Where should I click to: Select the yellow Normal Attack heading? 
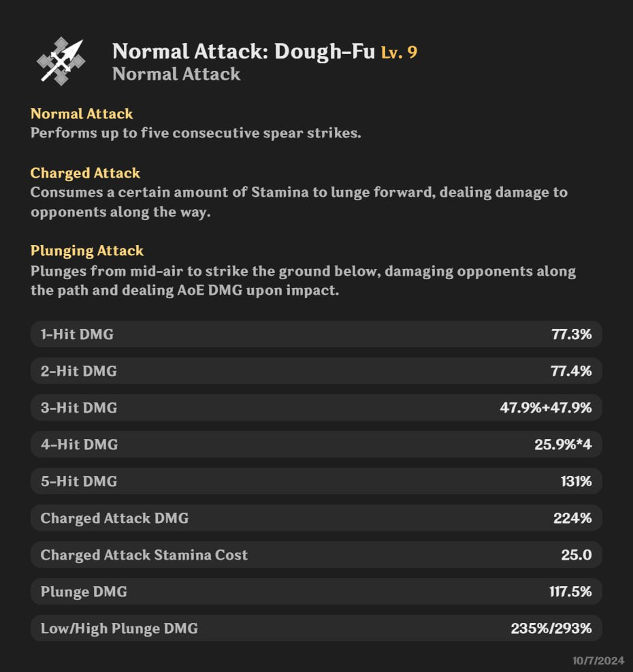[x=82, y=114]
